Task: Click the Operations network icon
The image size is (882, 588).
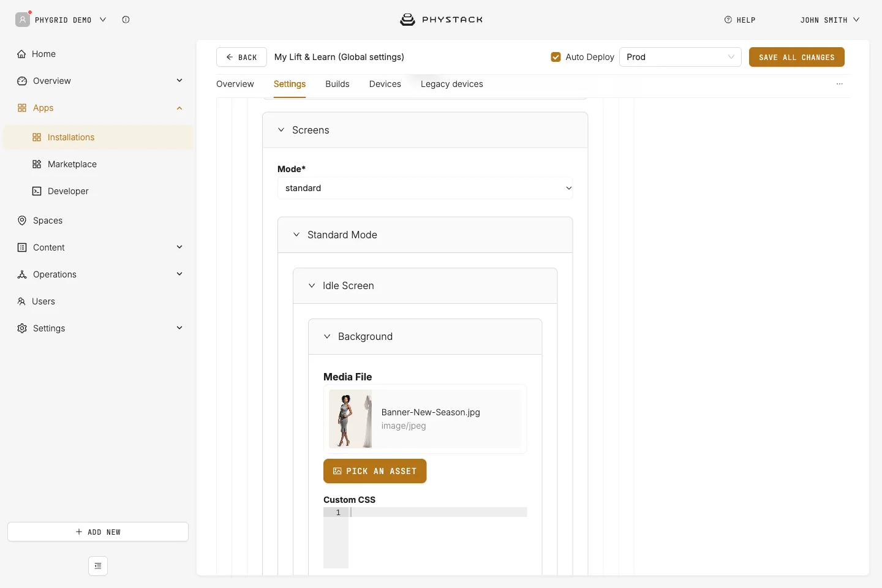Action: click(x=22, y=274)
